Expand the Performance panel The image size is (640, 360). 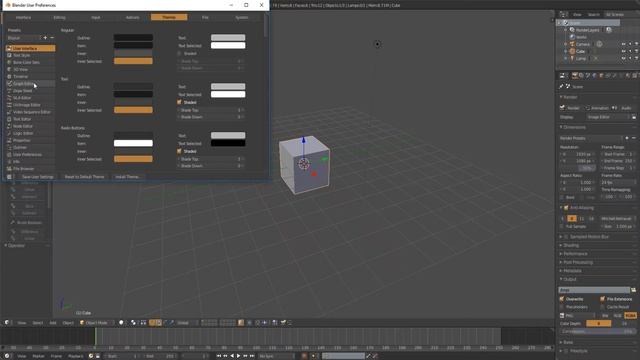575,253
